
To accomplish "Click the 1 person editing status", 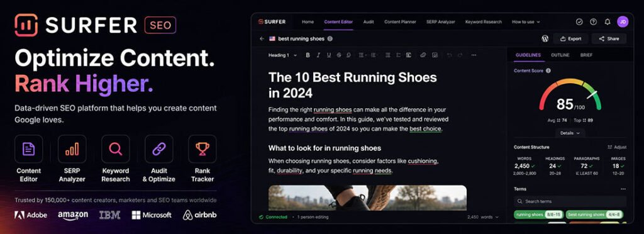I will point(313,217).
